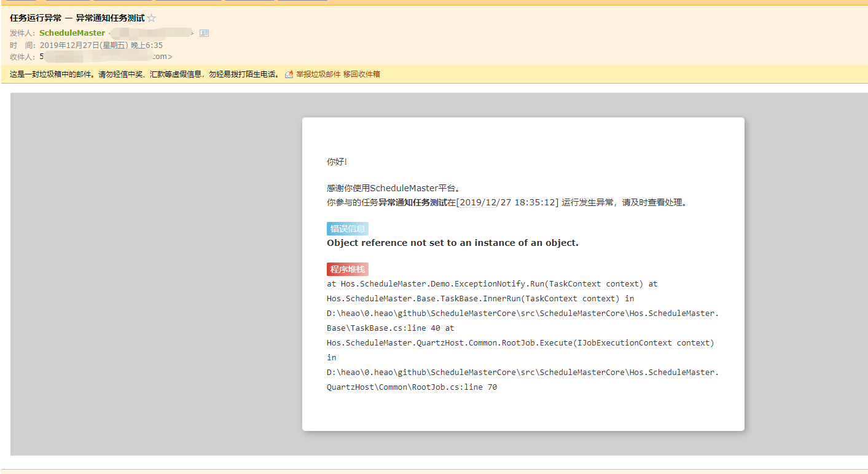Click the 收件人 recipient address

[106, 57]
